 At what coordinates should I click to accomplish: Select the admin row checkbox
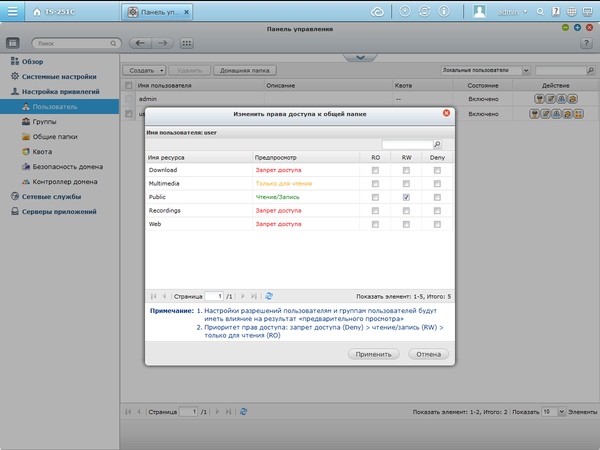(x=129, y=99)
